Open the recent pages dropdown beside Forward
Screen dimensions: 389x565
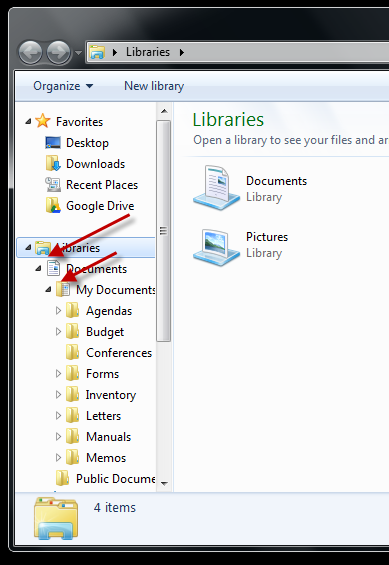[x=78, y=53]
